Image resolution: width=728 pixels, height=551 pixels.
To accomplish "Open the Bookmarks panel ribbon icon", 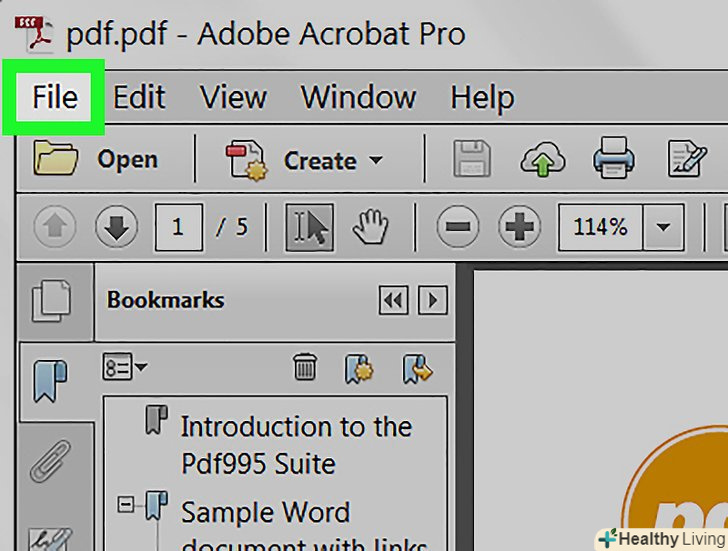I will pos(50,381).
